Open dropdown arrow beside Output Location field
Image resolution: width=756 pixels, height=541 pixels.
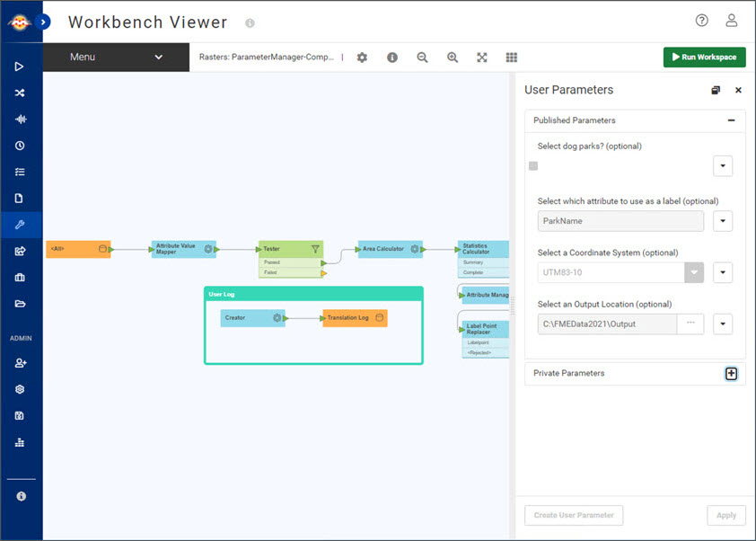coord(723,324)
